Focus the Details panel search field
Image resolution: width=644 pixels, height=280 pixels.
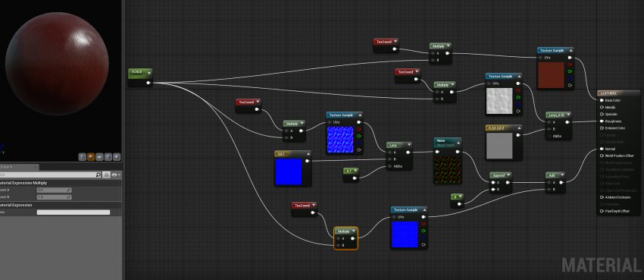48,175
